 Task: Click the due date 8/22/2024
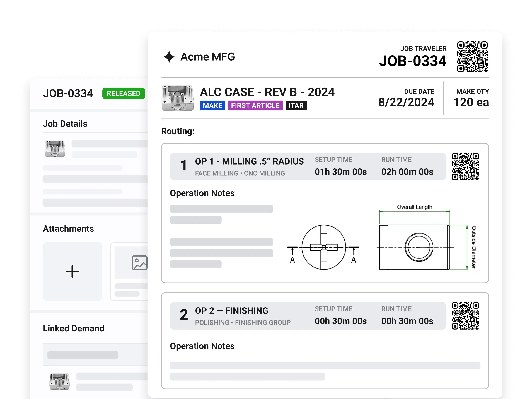coord(406,102)
